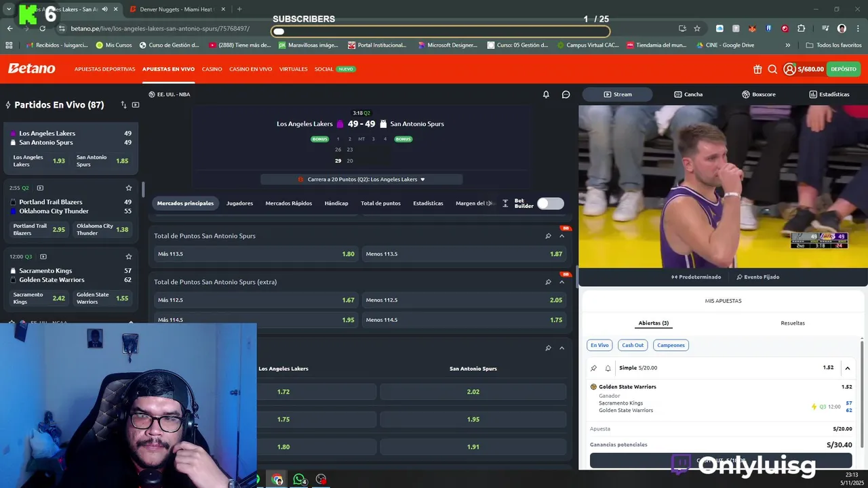Viewport: 868px width, 488px height.
Task: Click the bell icon on Simple S/20.00 bet
Action: click(608, 368)
